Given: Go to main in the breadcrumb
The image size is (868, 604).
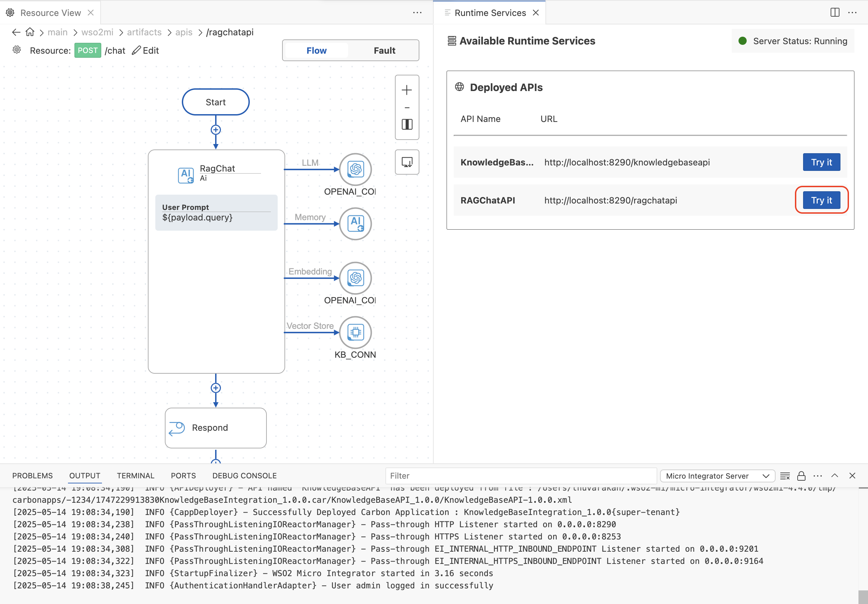Looking at the screenshot, I should 57,33.
